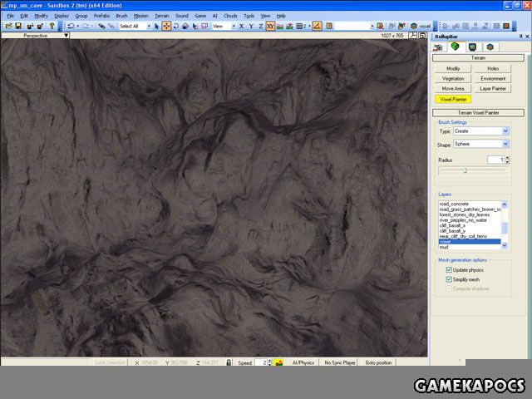Open the Terrain menu
This screenshot has width=532, height=399.
[x=162, y=16]
